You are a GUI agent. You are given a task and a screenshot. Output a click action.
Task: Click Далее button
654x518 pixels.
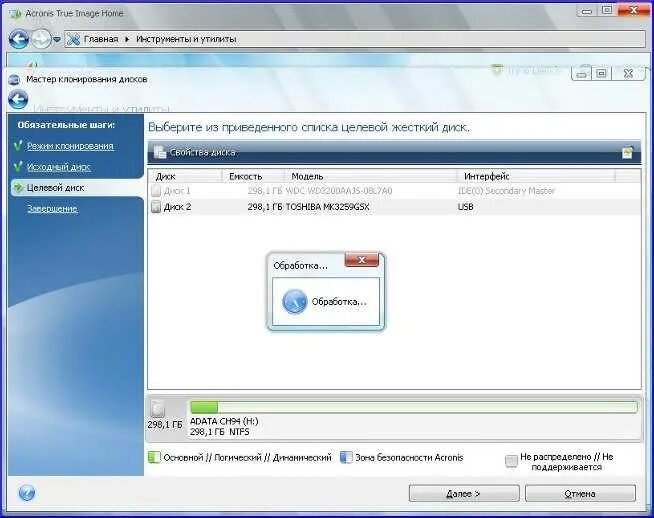(464, 493)
